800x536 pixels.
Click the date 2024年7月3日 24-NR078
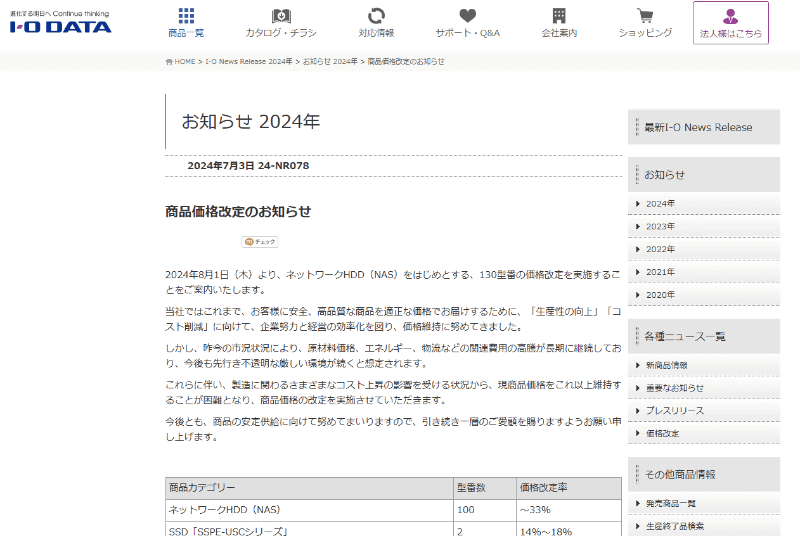248,166
